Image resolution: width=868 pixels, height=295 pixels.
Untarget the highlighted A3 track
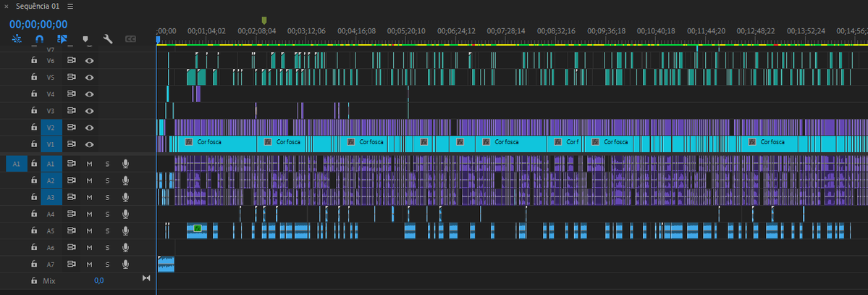tap(51, 197)
